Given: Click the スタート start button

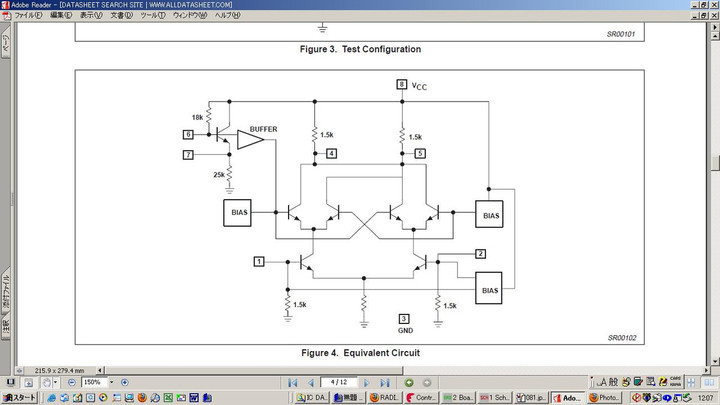Looking at the screenshot, I should click(x=19, y=398).
